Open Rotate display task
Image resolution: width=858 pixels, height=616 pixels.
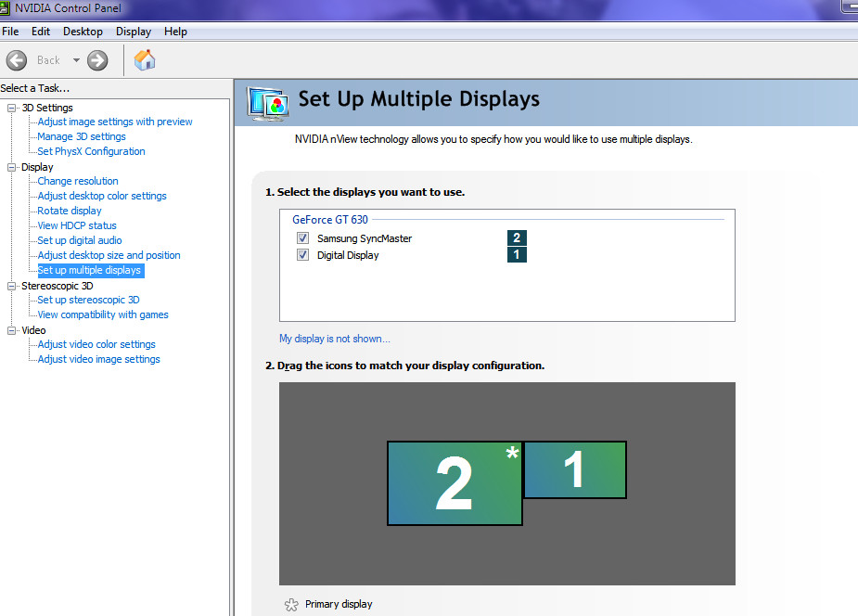[x=70, y=211]
